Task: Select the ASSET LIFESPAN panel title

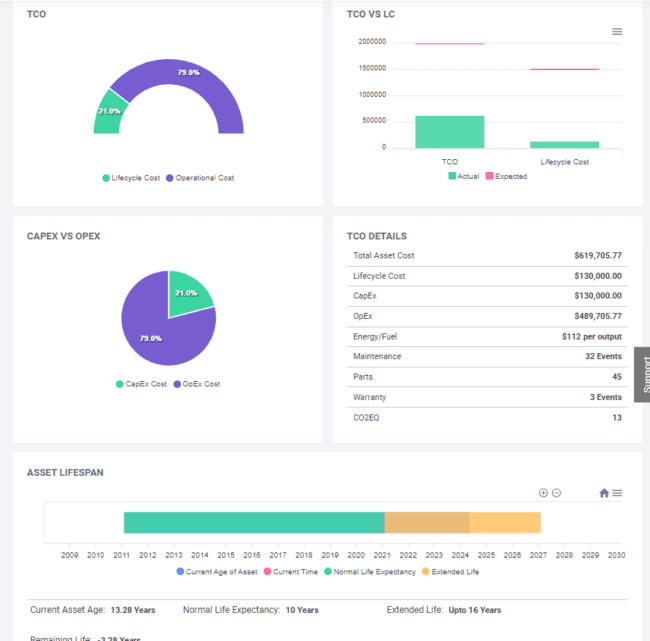Action: point(65,472)
